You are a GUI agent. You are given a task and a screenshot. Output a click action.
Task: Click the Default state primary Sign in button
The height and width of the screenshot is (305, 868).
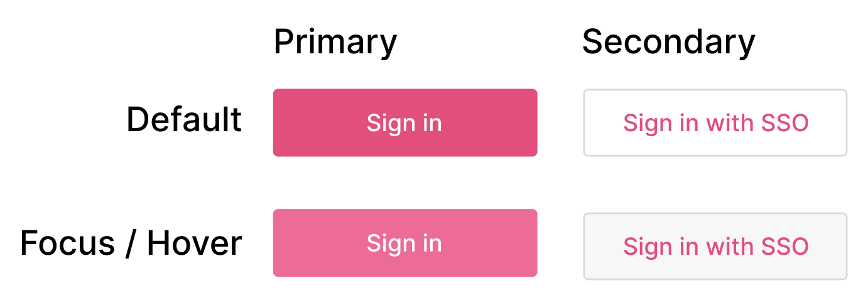pos(404,122)
